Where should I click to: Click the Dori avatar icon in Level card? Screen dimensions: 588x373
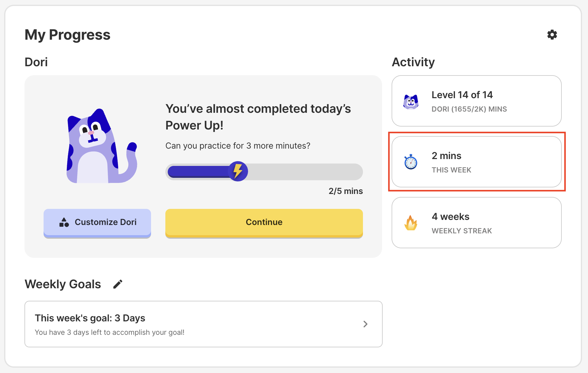pos(411,102)
